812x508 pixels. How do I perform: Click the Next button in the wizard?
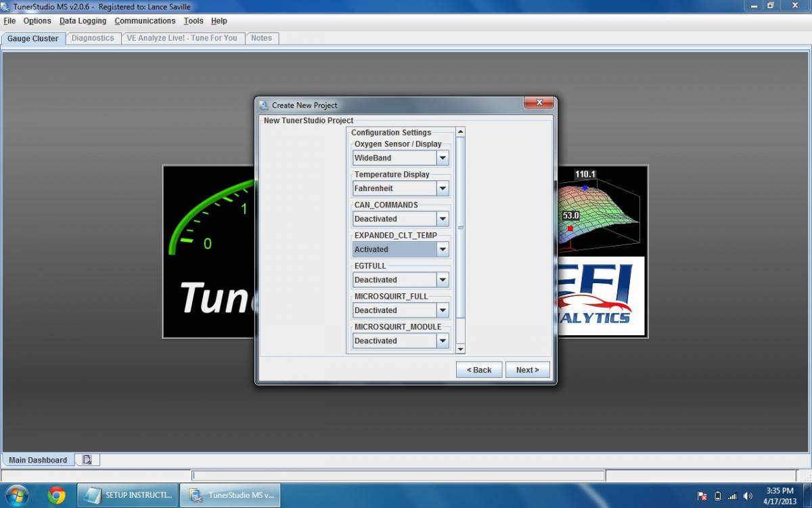point(528,370)
